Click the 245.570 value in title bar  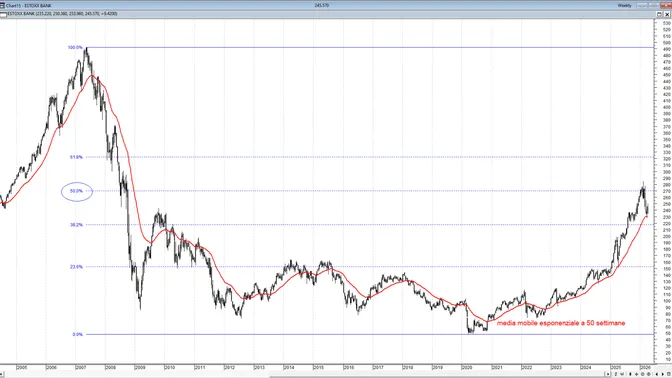321,6
